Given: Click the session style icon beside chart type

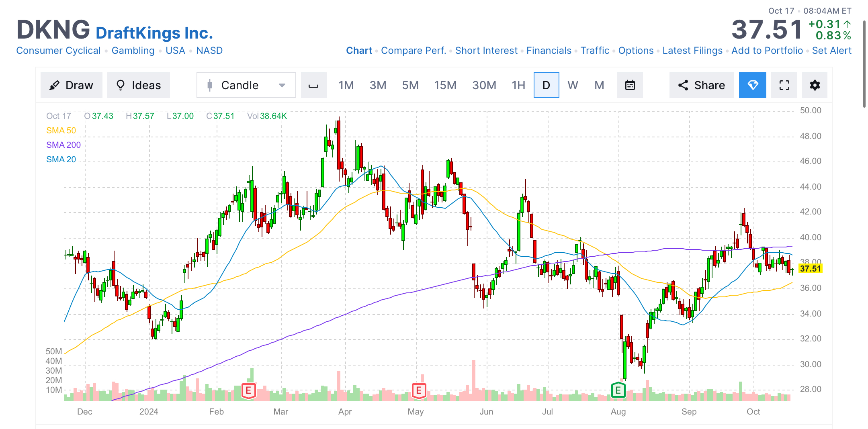Looking at the screenshot, I should pos(313,85).
